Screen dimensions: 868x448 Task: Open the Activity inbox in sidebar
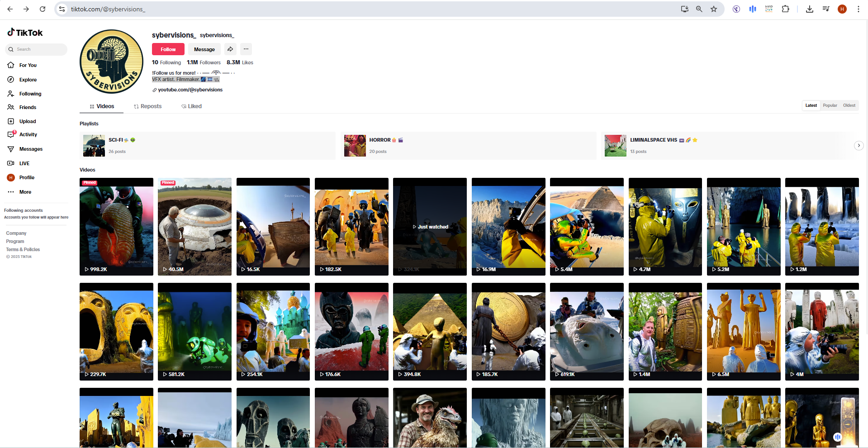(x=28, y=135)
